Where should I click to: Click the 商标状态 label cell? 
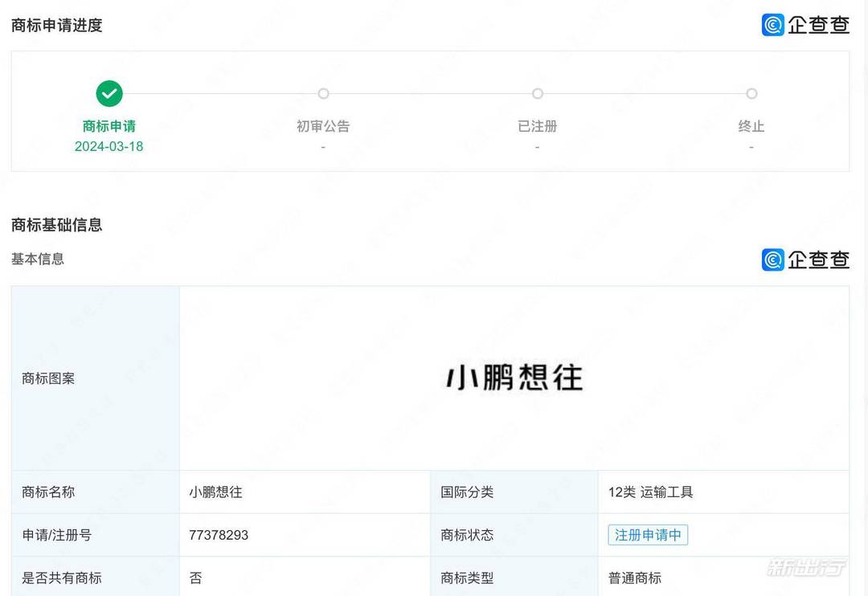pyautogui.click(x=514, y=535)
